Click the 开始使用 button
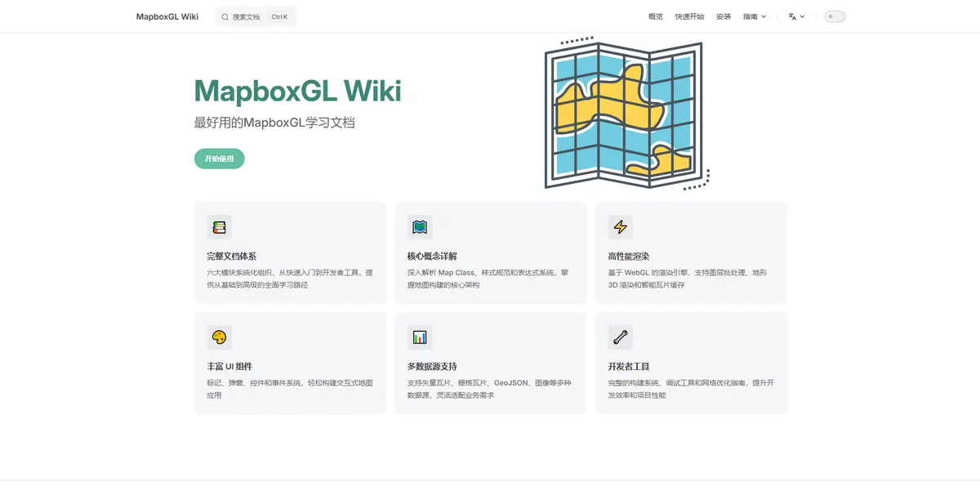Viewport: 980px width, 491px height. [x=219, y=158]
